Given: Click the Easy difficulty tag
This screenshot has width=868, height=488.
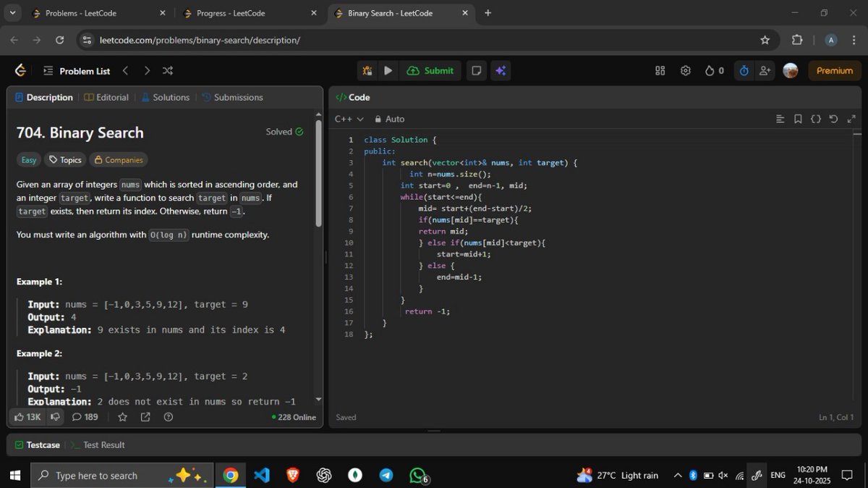Looking at the screenshot, I should click(x=29, y=160).
